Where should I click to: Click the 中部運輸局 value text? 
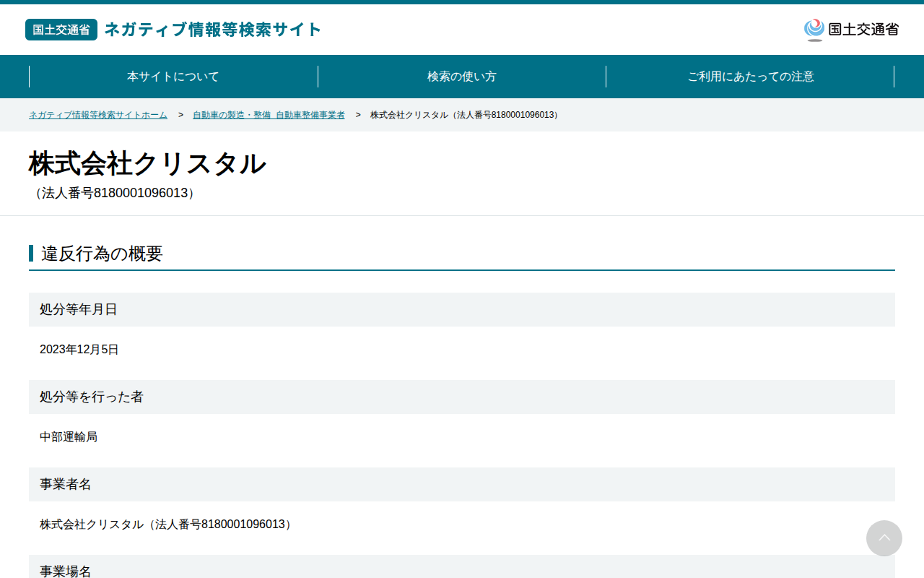(x=69, y=437)
